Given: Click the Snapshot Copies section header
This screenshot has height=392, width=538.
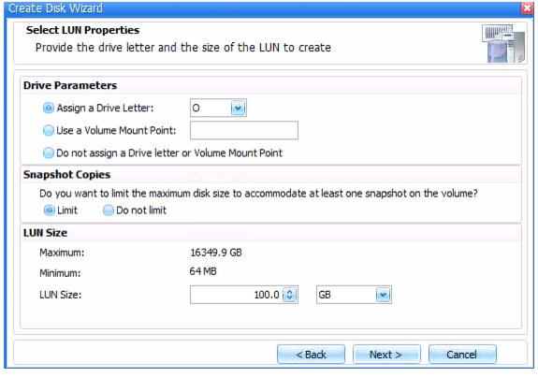Looking at the screenshot, I should [67, 175].
